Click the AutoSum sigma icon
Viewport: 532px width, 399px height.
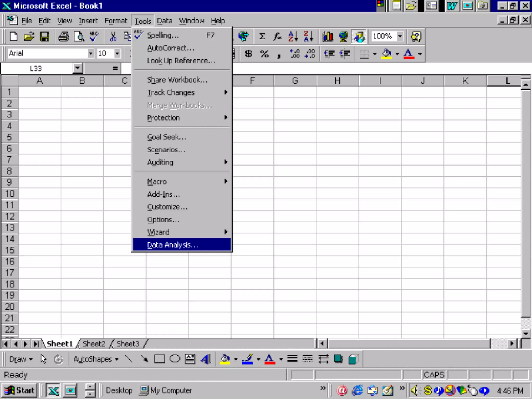(262, 36)
